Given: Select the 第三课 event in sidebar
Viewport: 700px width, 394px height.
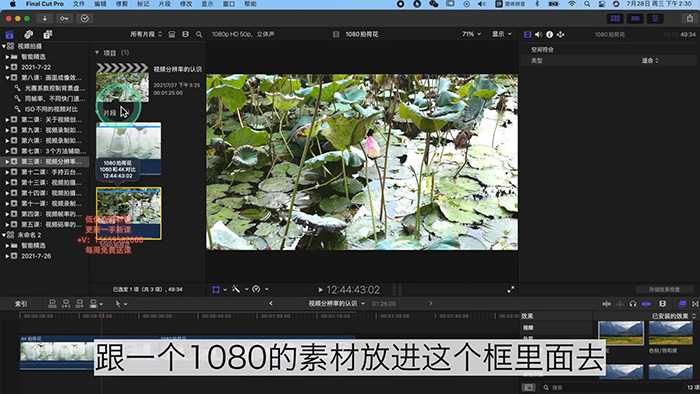Looking at the screenshot, I should [x=45, y=162].
